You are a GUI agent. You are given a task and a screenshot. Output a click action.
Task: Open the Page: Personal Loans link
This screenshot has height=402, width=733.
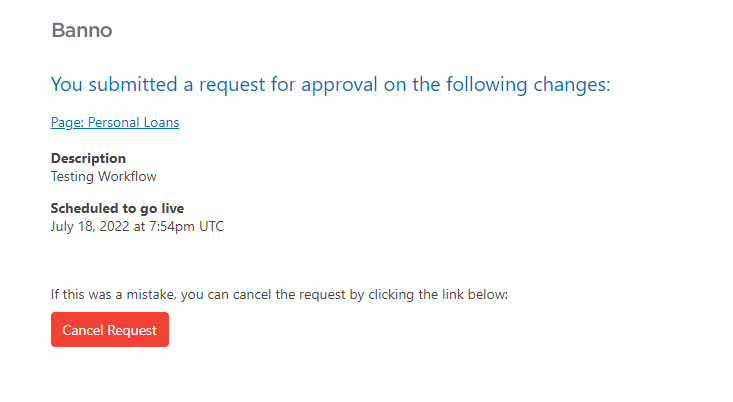coord(115,123)
